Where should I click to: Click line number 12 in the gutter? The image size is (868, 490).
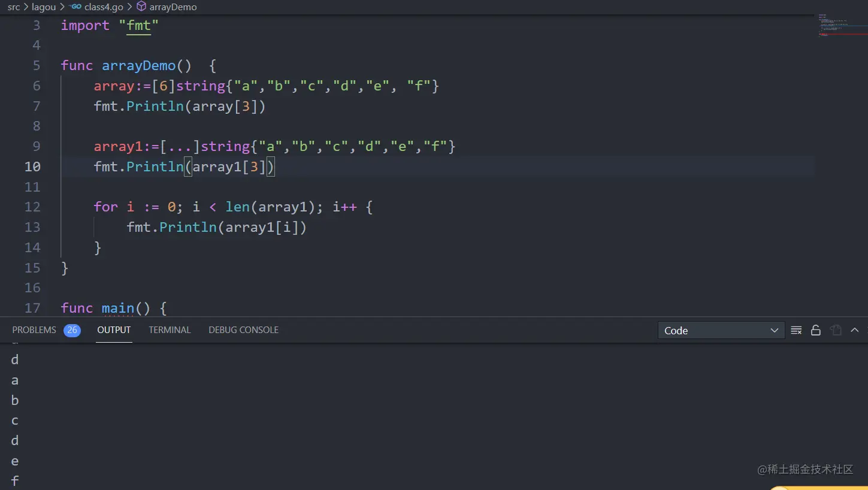click(32, 207)
